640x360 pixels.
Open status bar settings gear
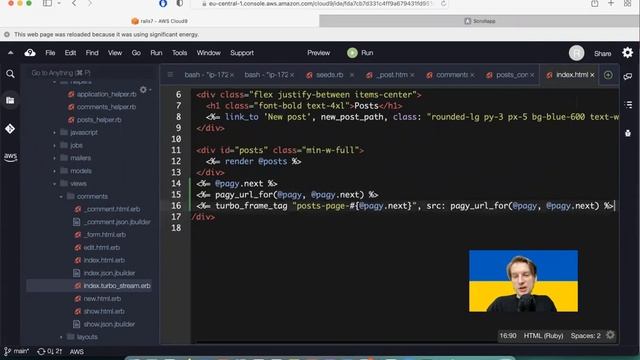[610, 335]
